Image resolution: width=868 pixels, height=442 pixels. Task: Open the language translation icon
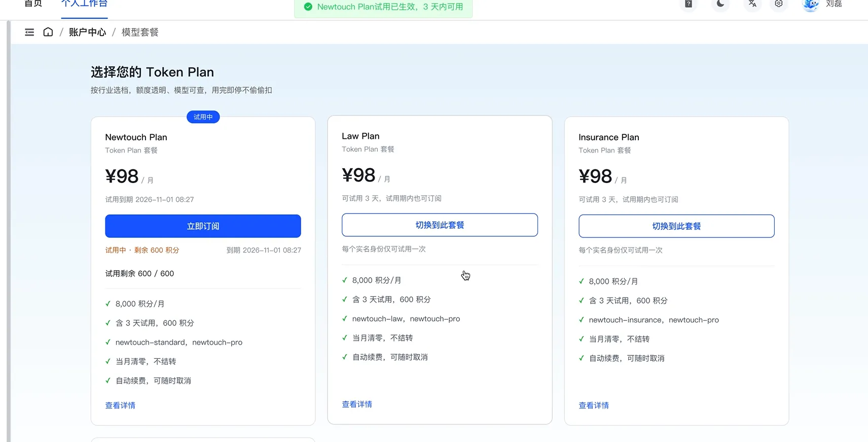click(x=752, y=4)
